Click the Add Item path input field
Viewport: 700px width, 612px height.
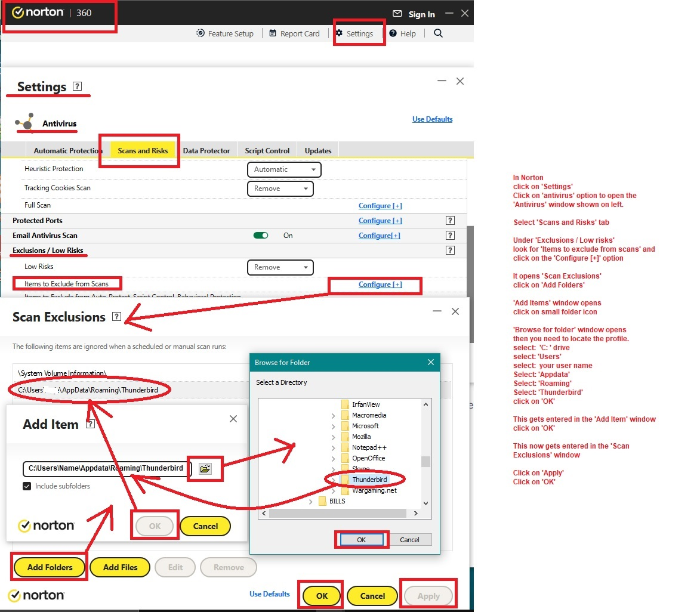click(x=107, y=469)
